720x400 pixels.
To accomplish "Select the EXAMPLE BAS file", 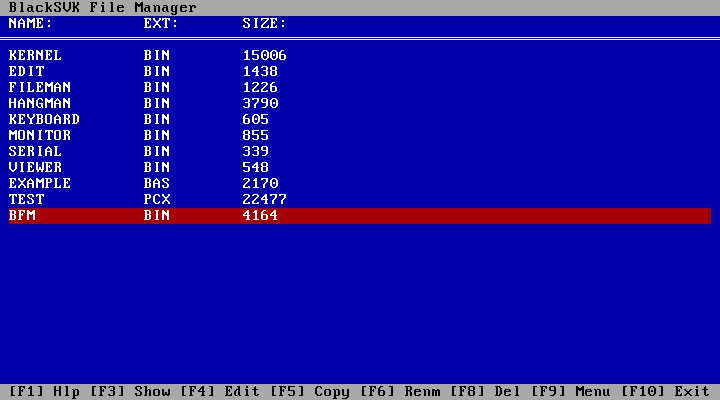I will pos(360,184).
